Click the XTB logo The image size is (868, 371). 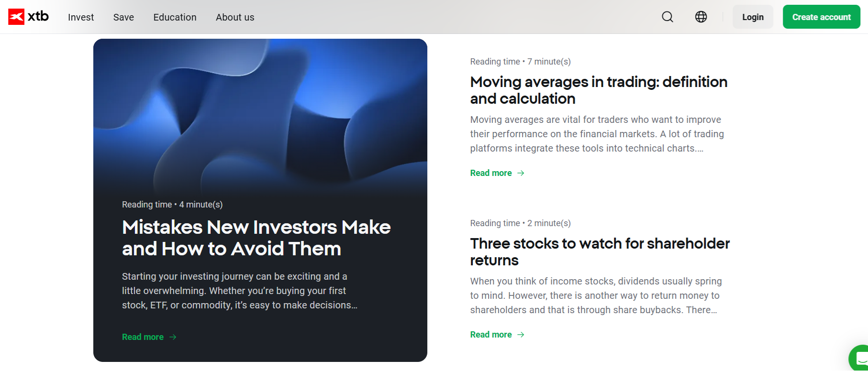pyautogui.click(x=29, y=17)
